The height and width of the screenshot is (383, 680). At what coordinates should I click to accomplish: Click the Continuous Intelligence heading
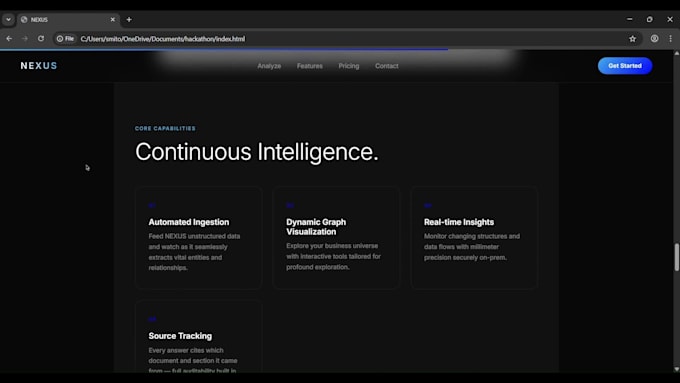(257, 152)
